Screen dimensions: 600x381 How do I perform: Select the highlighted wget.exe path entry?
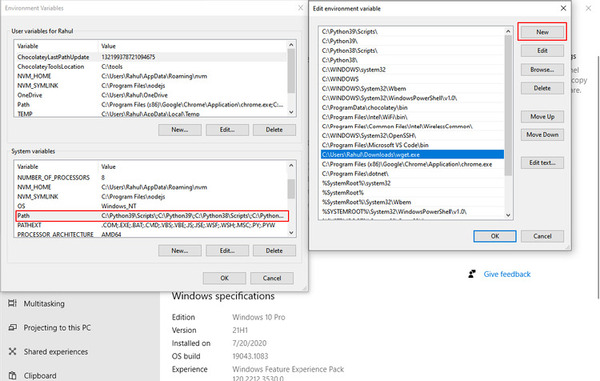tap(412, 155)
